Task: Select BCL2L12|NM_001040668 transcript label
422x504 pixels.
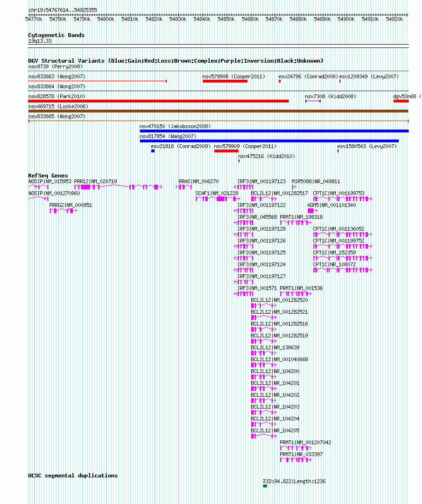Action: click(279, 359)
